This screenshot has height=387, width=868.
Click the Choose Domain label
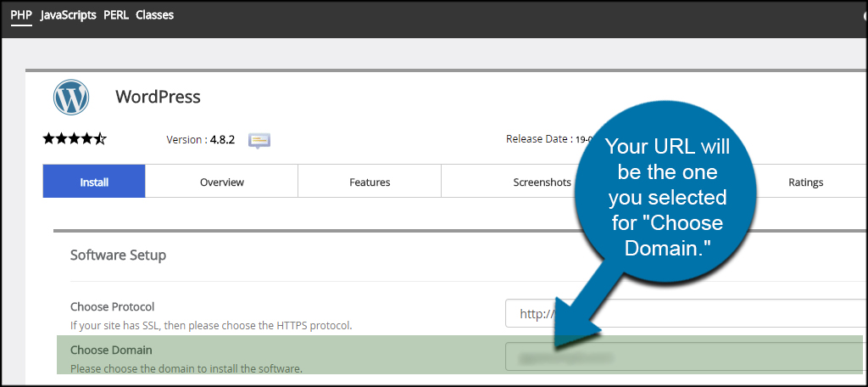pyautogui.click(x=111, y=351)
